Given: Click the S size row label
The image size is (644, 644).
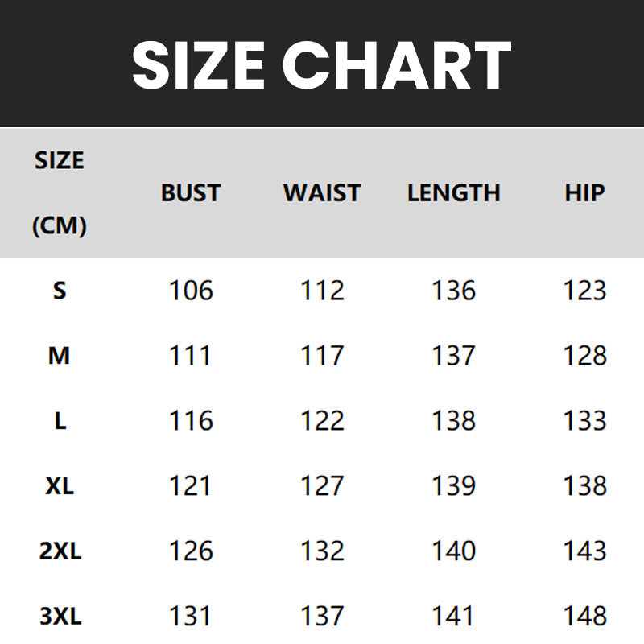Looking at the screenshot, I should point(60,291).
